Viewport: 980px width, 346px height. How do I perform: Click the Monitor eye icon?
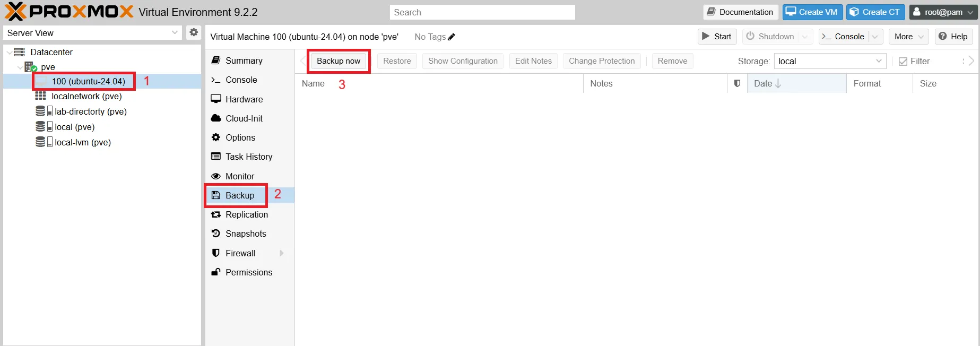pos(216,176)
